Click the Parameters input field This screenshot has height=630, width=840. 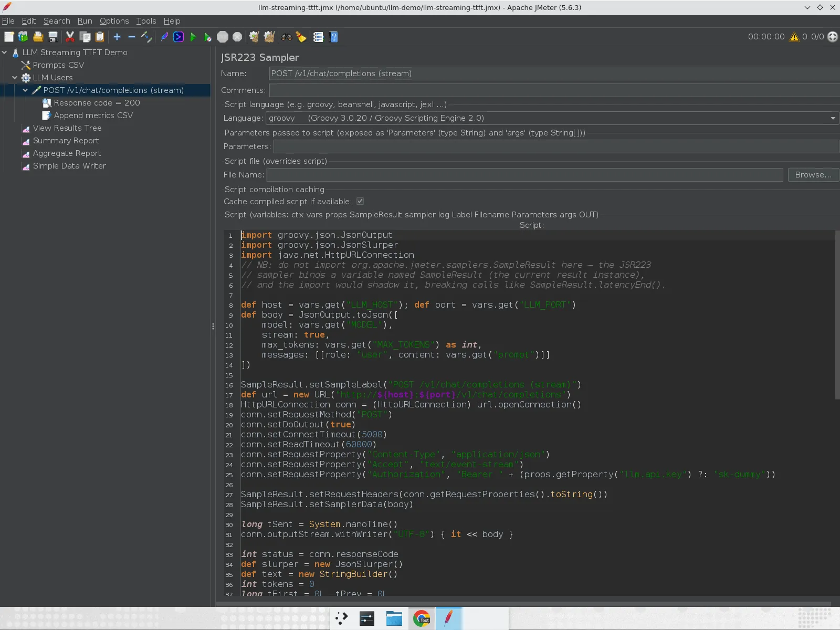[x=556, y=146]
